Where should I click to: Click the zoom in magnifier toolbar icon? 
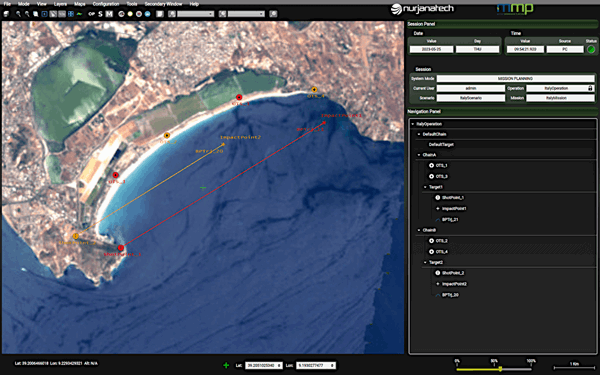click(x=18, y=14)
